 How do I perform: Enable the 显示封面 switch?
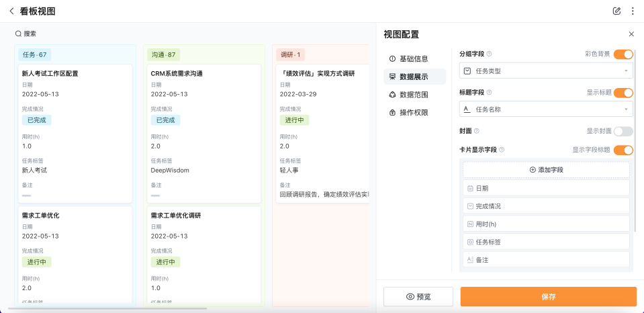[623, 132]
